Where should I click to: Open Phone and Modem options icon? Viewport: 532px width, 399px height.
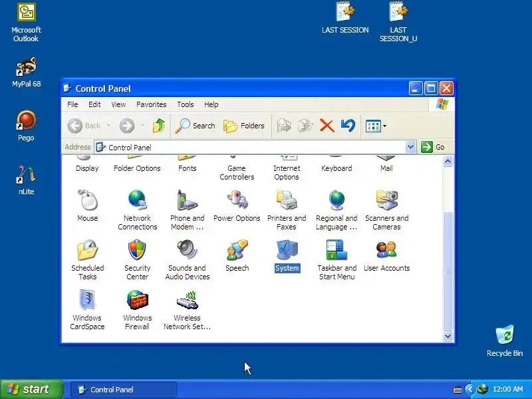pos(187,201)
